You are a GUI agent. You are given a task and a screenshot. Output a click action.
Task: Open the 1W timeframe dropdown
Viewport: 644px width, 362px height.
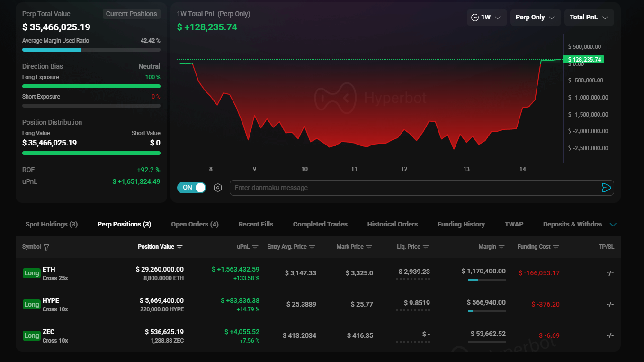point(486,18)
